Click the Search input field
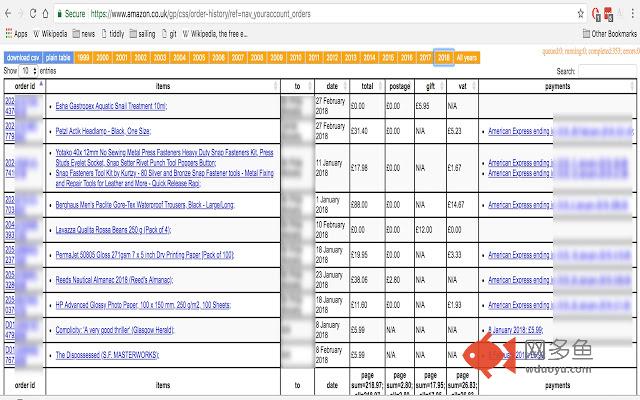 coord(607,71)
